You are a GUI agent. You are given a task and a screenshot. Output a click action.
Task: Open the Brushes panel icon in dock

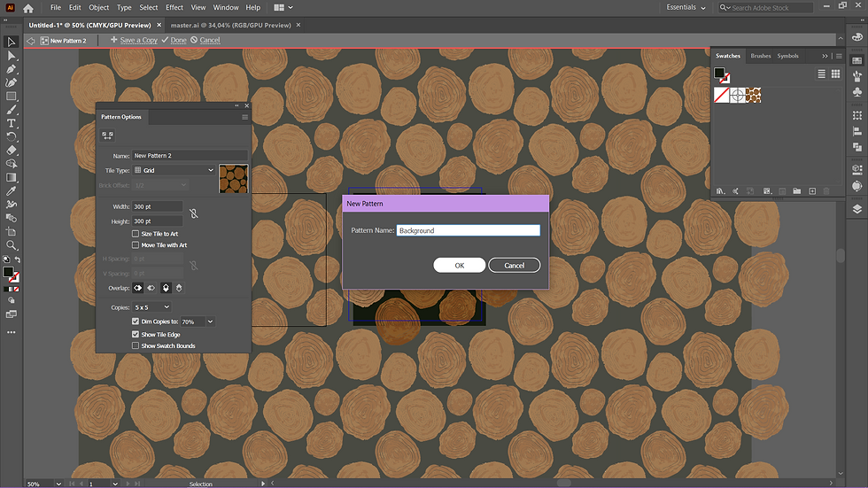tap(857, 76)
